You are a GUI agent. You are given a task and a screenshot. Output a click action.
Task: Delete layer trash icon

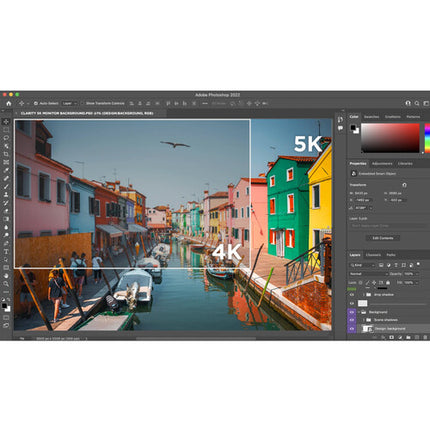pyautogui.click(x=425, y=337)
